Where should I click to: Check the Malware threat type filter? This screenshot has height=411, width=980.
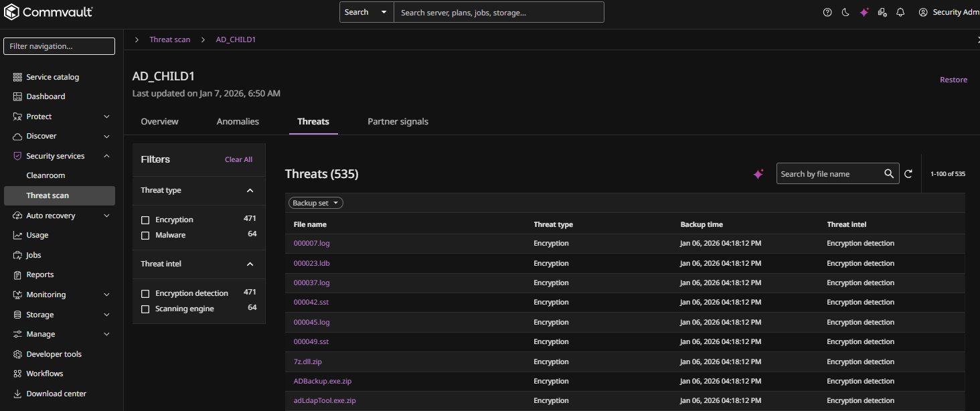(x=145, y=235)
